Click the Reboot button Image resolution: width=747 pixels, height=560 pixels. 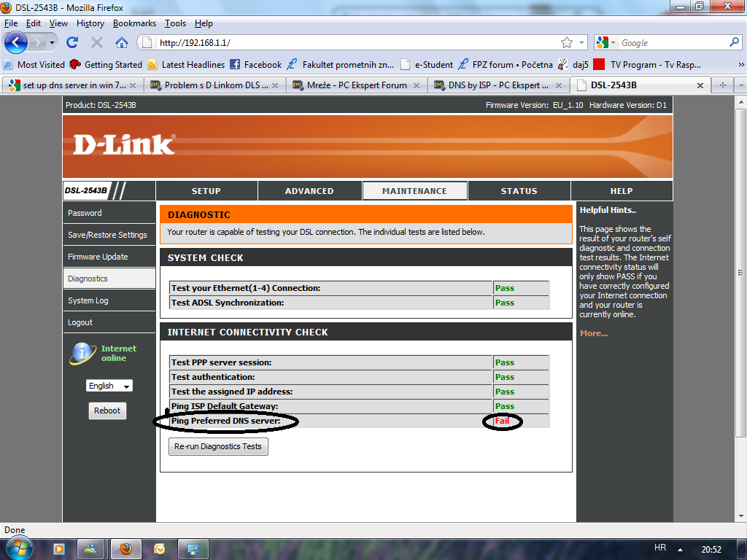coord(107,411)
